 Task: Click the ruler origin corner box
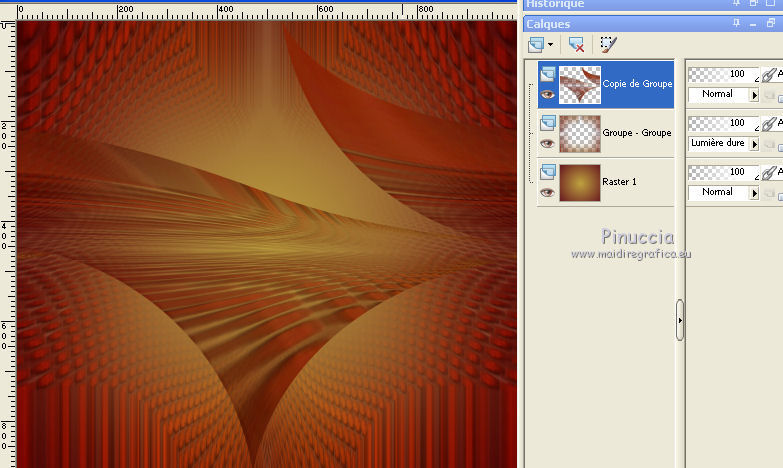pyautogui.click(x=7, y=11)
